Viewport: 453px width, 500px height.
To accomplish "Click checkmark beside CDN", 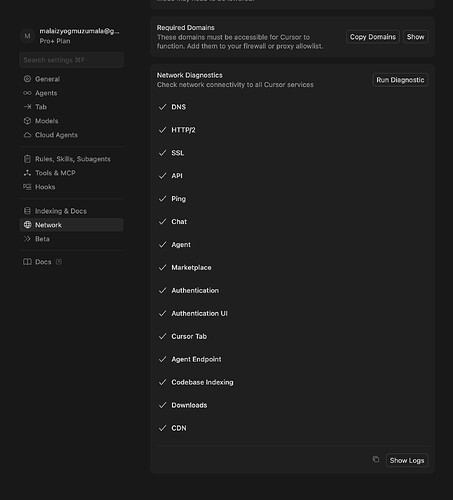I will [162, 428].
